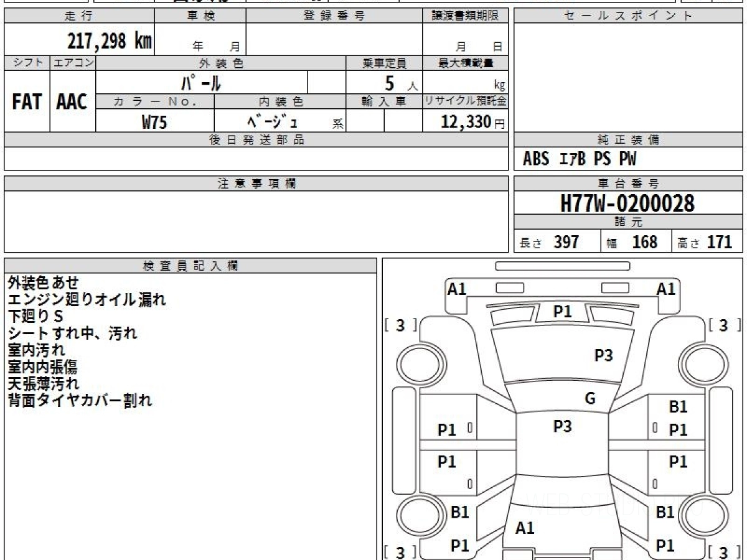
Task: Select the recycle deposit 12,330円
Action: [x=472, y=122]
